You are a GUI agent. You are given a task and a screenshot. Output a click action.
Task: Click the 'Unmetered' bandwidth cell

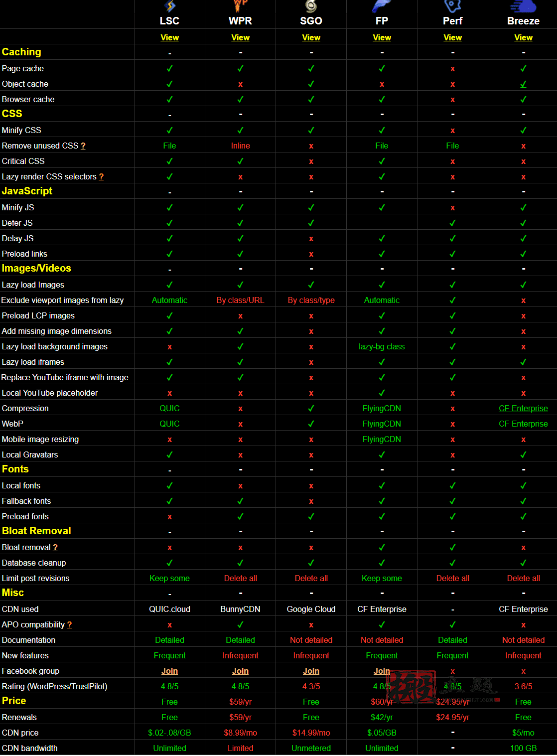(311, 748)
